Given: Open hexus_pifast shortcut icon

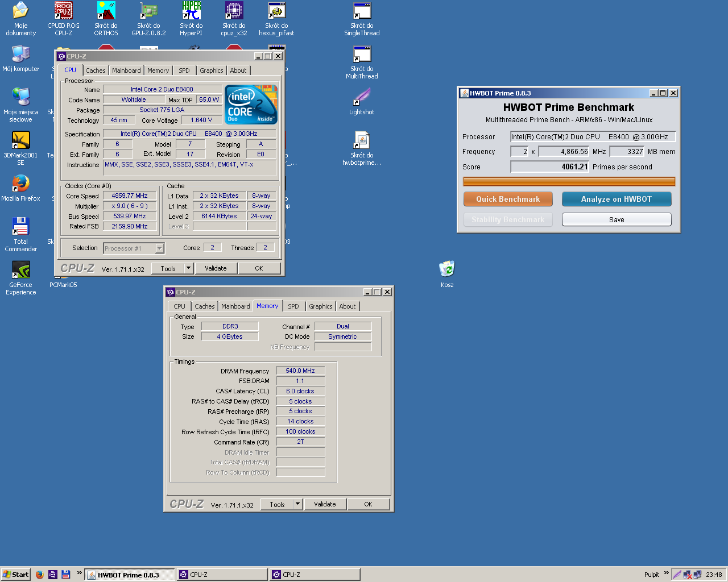Looking at the screenshot, I should point(276,19).
